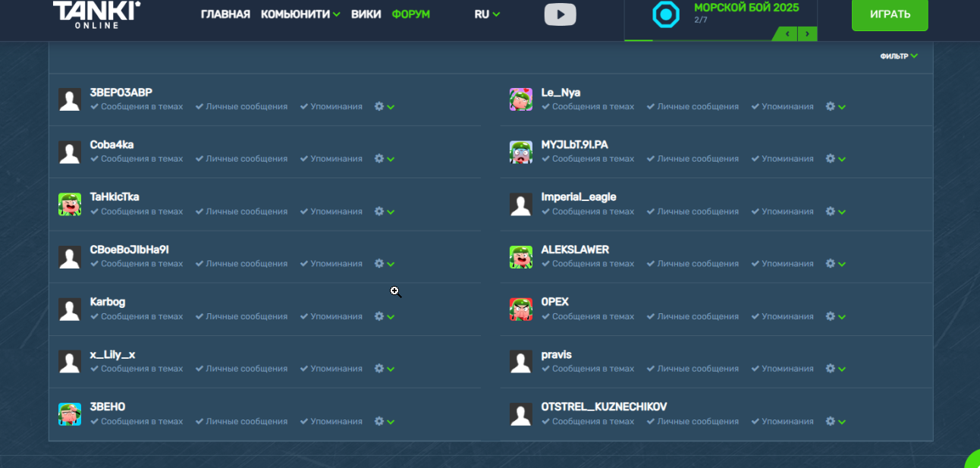Open the ВИКИ menu item
The height and width of the screenshot is (468, 980).
366,14
